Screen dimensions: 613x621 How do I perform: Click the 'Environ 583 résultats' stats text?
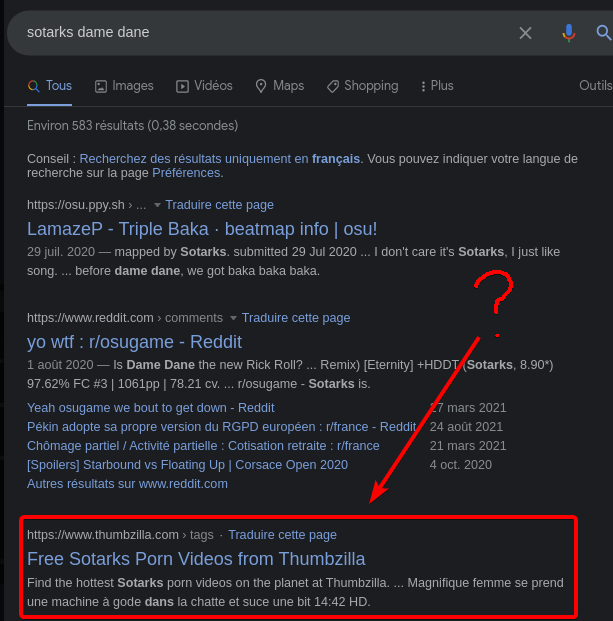pos(132,126)
